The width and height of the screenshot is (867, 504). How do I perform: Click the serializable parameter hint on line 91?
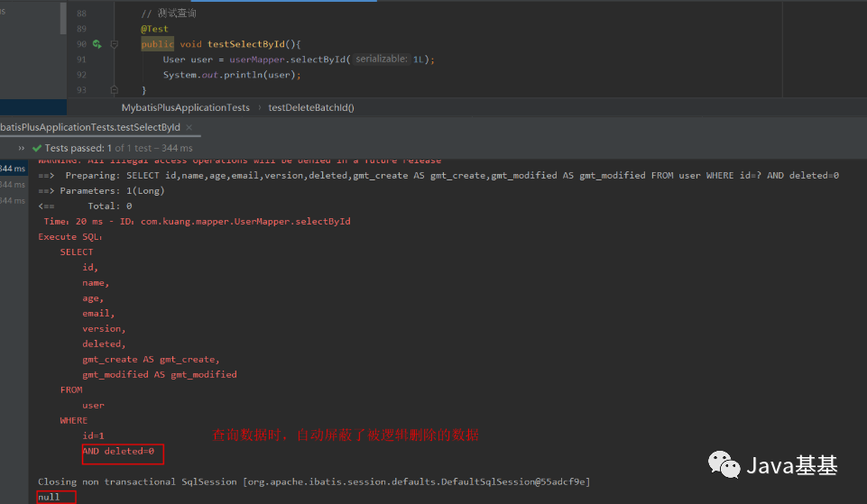[x=379, y=60]
